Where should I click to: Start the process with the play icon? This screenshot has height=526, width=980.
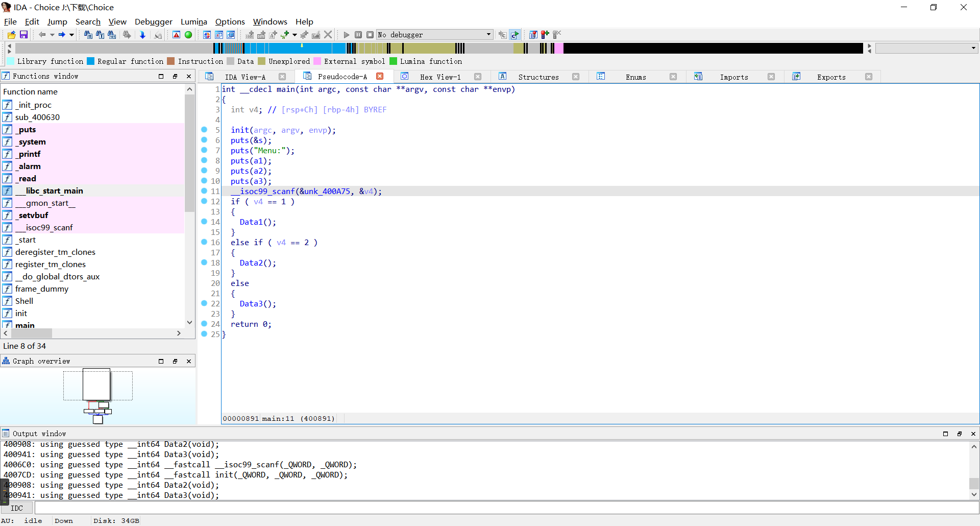pyautogui.click(x=347, y=35)
